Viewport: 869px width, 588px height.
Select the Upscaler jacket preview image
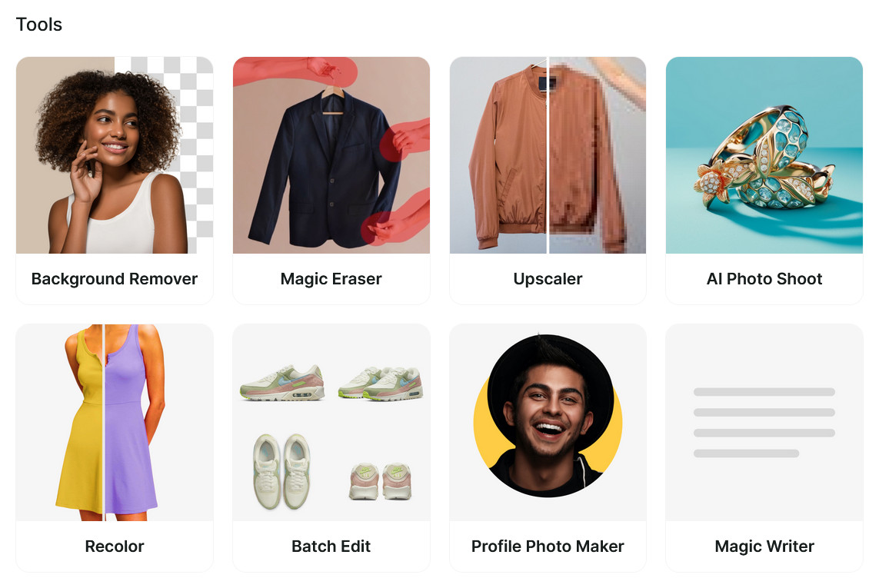(x=548, y=155)
